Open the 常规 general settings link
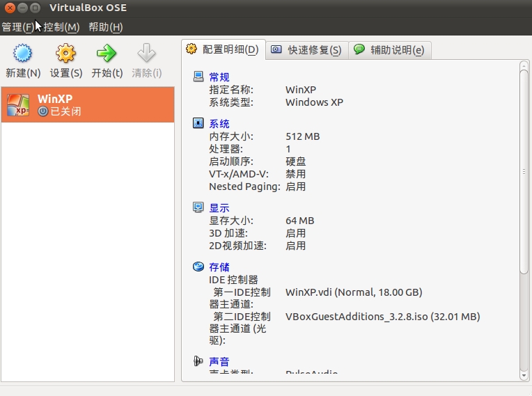Image resolution: width=532 pixels, height=396 pixels. point(219,77)
